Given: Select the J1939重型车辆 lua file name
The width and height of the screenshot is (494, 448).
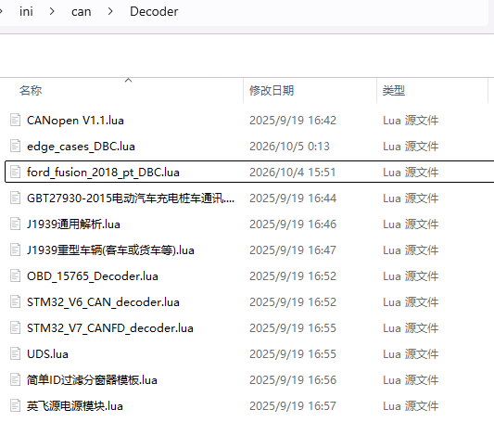Looking at the screenshot, I should 110,250.
